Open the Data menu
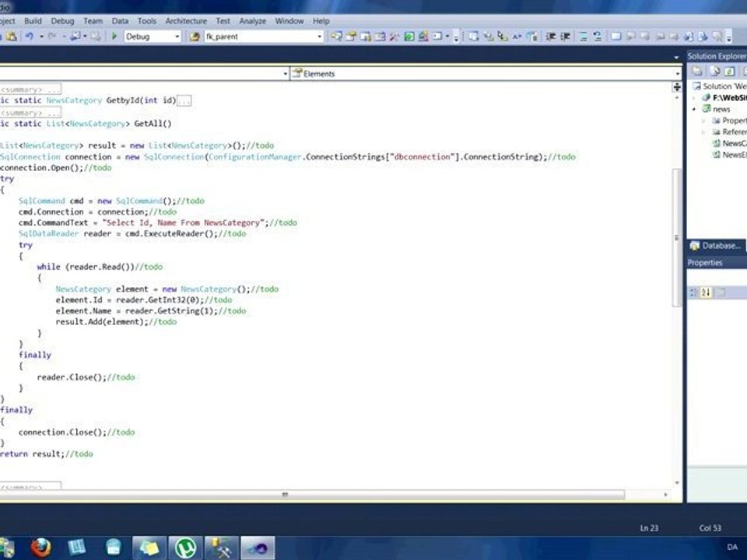This screenshot has width=747, height=560. coord(120,21)
